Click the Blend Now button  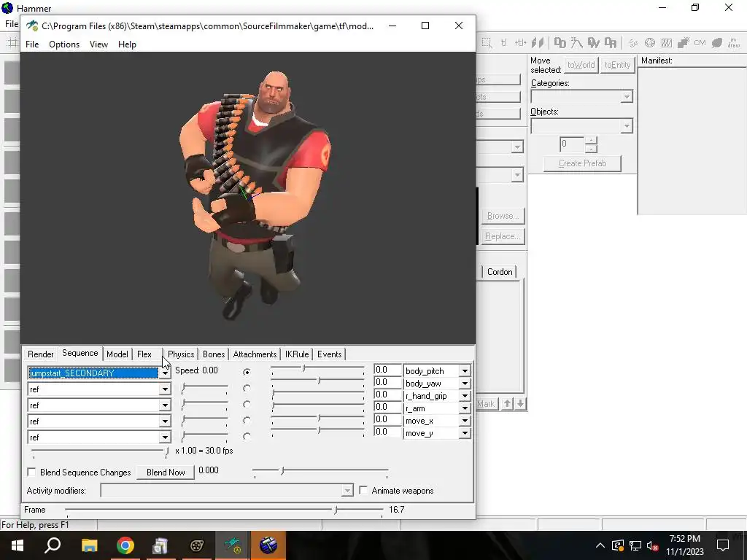pos(166,472)
